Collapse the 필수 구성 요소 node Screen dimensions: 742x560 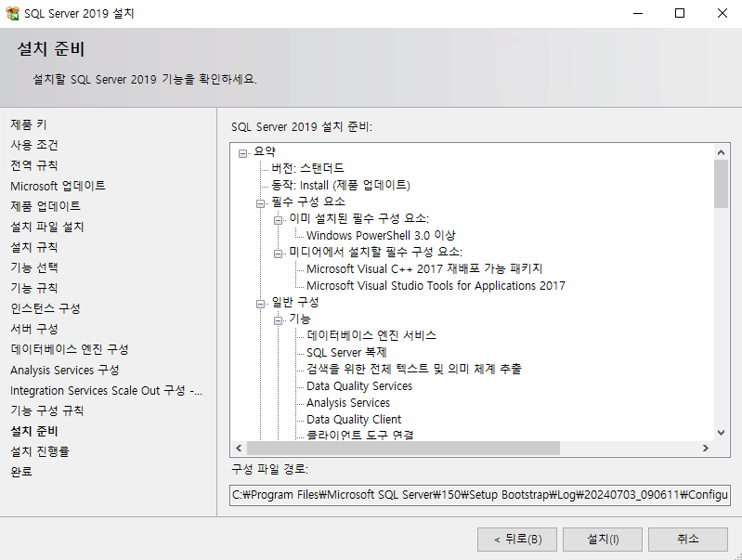pyautogui.click(x=260, y=203)
